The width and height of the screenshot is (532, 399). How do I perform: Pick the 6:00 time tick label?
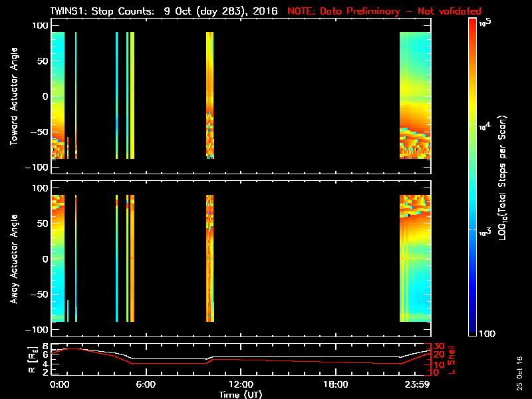tap(146, 385)
